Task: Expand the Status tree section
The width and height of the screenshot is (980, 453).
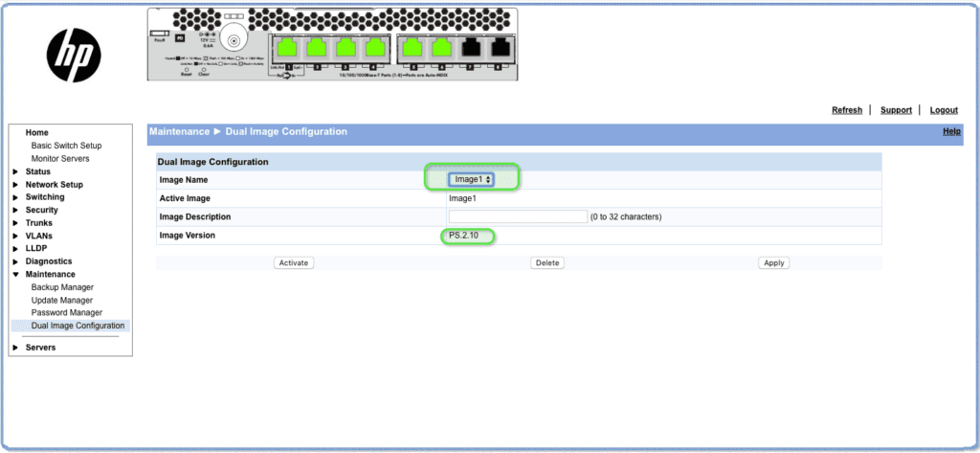Action: [x=15, y=171]
